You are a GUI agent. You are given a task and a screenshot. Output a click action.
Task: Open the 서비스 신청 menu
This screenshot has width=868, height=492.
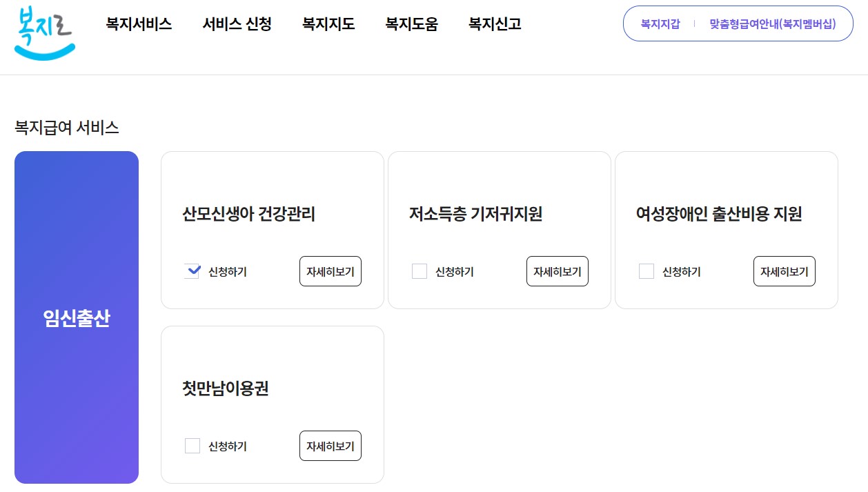[237, 23]
